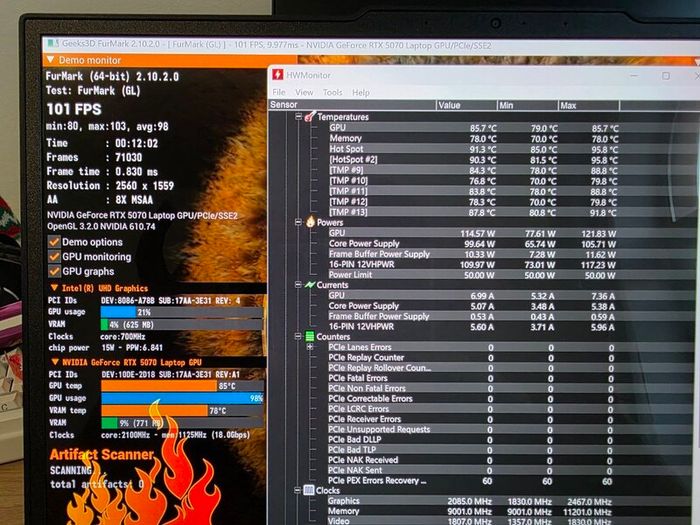Toggle the GPU monitoring checkbox
The width and height of the screenshot is (700, 525).
[54, 257]
